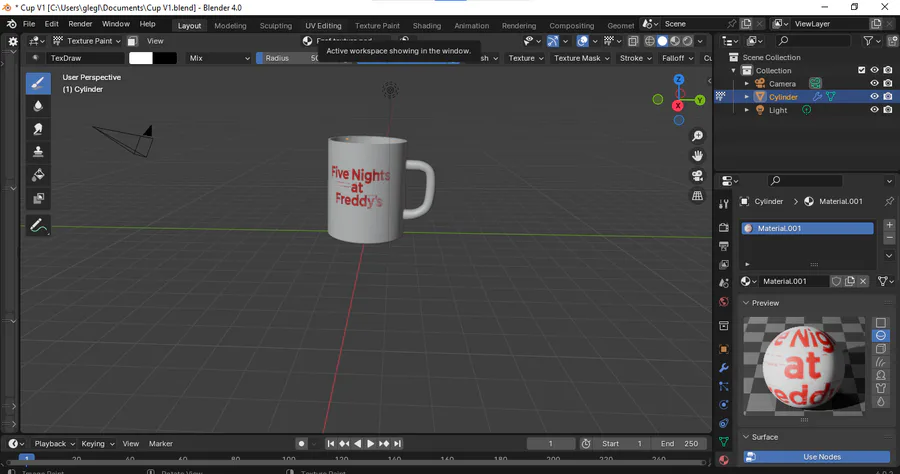Viewport: 900px width, 474px height.
Task: Select the Clone stamp tool
Action: click(x=38, y=152)
